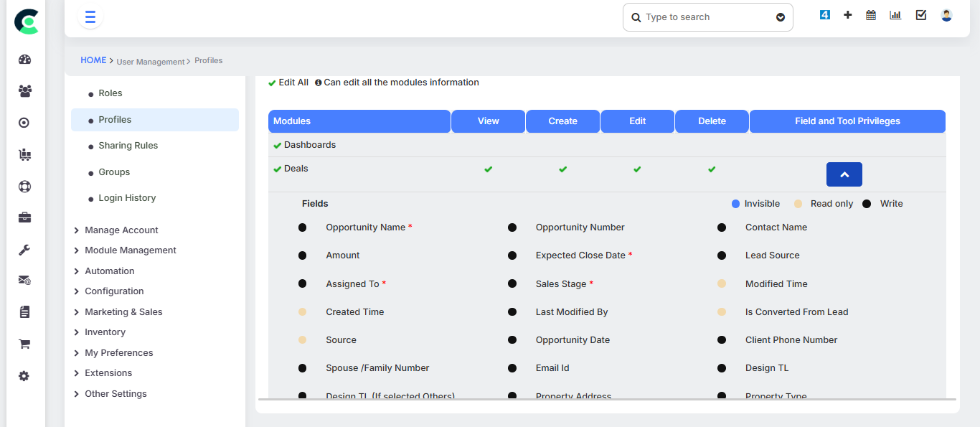Toggle the hamburger menu button
This screenshot has height=427, width=980.
pyautogui.click(x=90, y=17)
